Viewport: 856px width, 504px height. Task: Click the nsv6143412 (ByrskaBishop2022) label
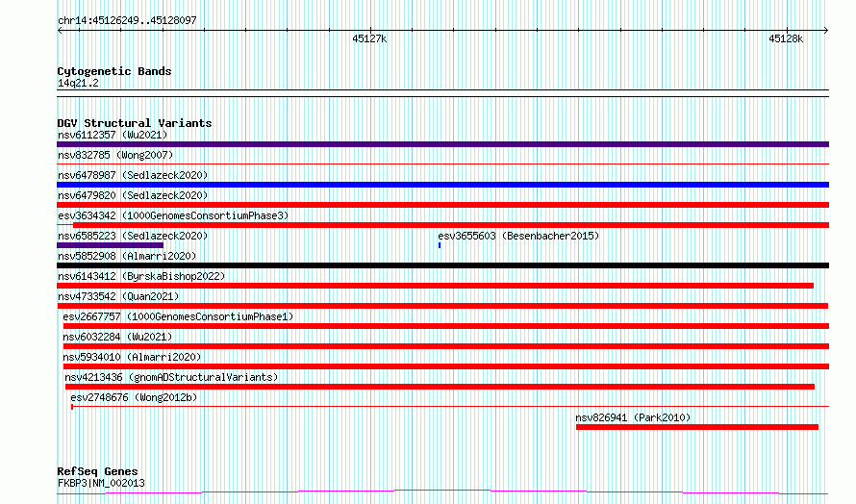click(x=141, y=276)
